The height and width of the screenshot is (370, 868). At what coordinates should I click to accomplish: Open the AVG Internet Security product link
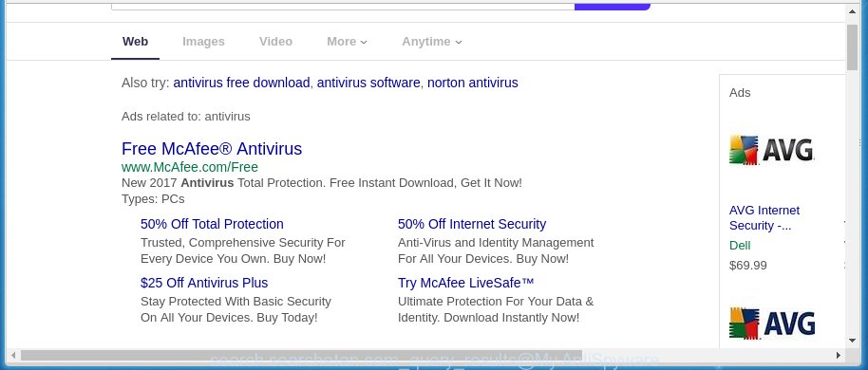click(764, 218)
